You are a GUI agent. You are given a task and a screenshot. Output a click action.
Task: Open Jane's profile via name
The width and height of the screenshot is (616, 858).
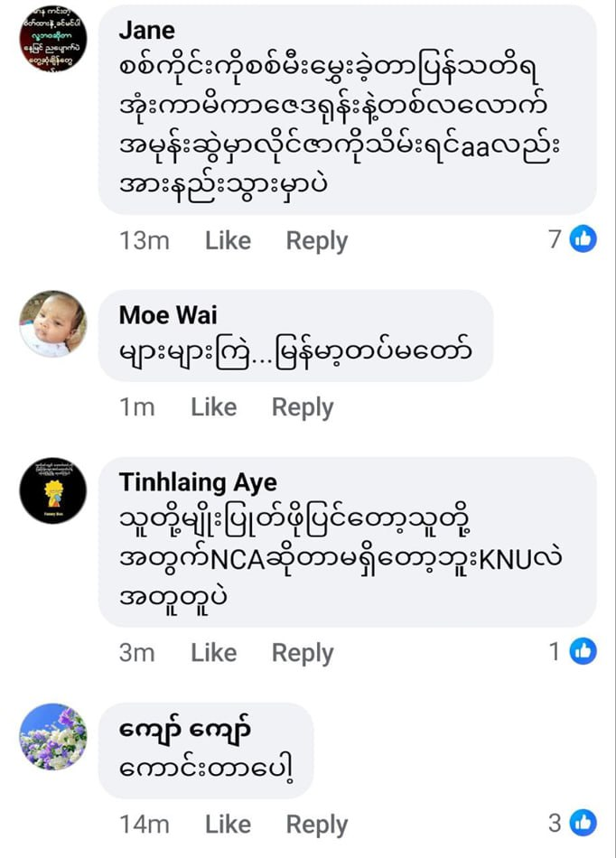click(146, 30)
